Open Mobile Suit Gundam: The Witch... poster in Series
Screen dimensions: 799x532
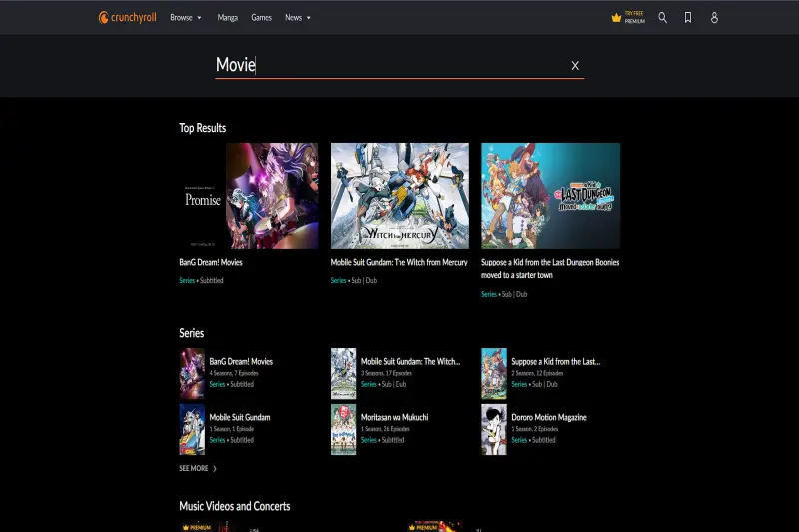click(343, 373)
